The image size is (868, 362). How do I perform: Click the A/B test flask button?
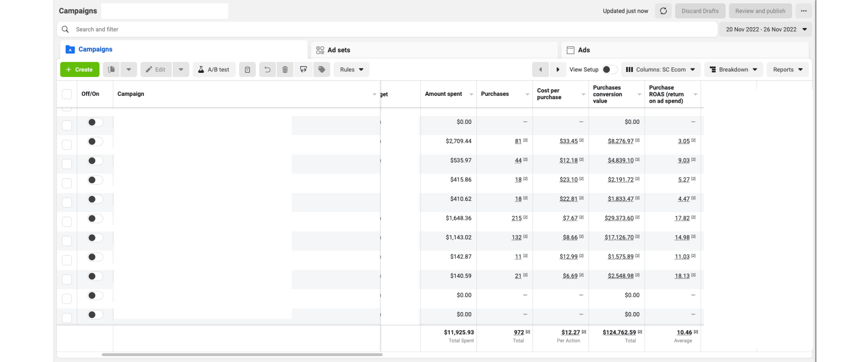[x=214, y=69]
